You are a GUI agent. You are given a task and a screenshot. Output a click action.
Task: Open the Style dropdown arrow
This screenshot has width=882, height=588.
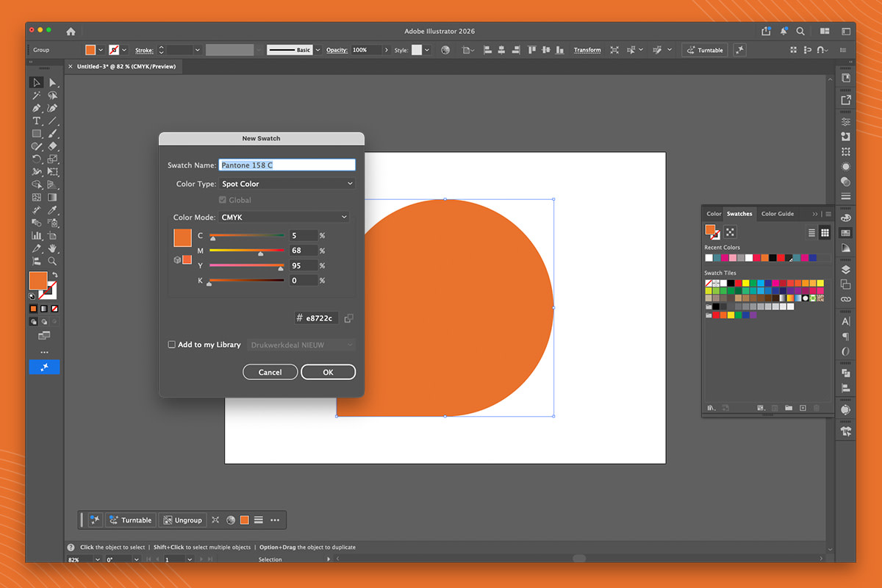(x=428, y=50)
